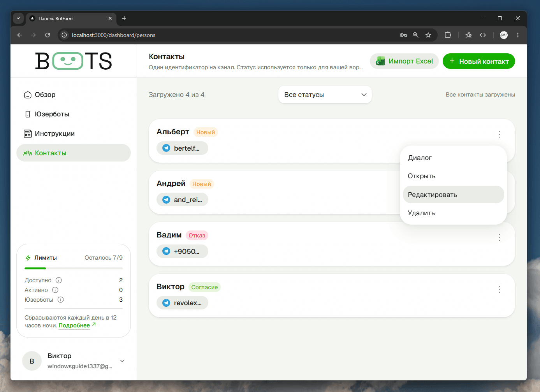Open the three-dot menu for Вадим
This screenshot has width=540, height=392.
[x=500, y=237]
